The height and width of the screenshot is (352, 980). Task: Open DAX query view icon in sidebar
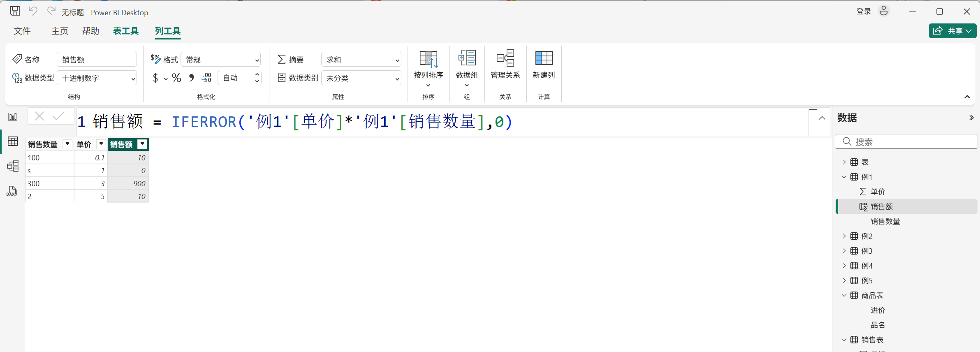(12, 191)
